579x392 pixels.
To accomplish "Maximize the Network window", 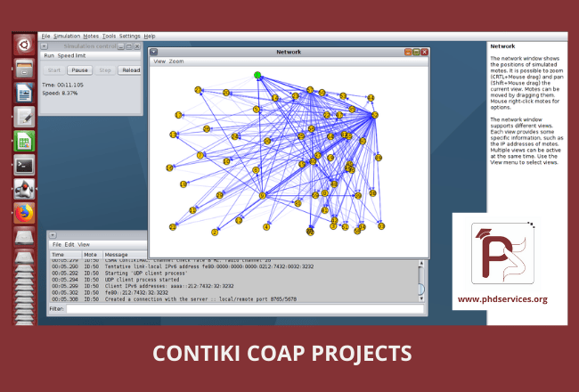I will [416, 52].
